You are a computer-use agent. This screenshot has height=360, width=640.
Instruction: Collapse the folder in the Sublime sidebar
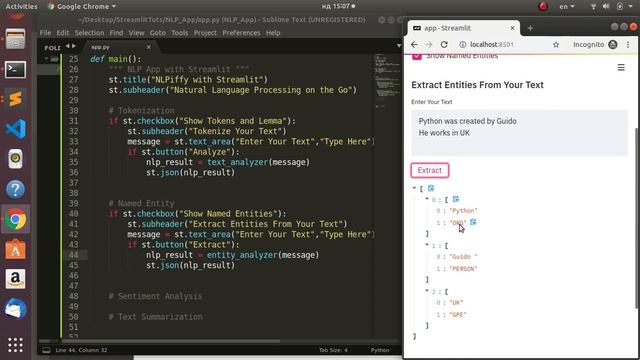click(x=46, y=59)
